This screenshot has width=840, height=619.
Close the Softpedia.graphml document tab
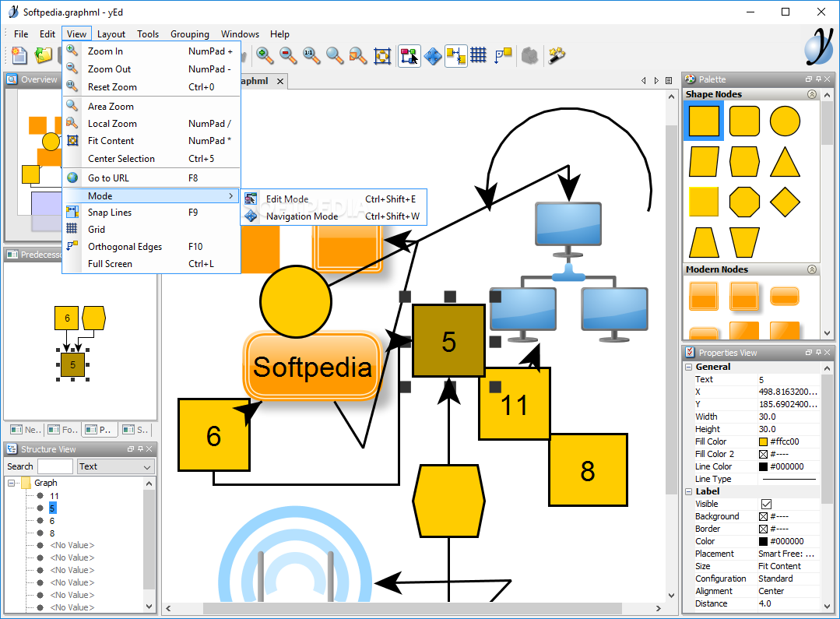pyautogui.click(x=279, y=81)
